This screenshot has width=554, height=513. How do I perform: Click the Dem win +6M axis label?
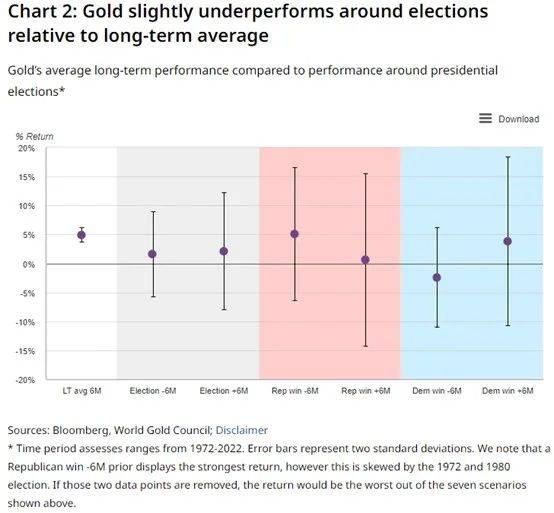tap(508, 391)
